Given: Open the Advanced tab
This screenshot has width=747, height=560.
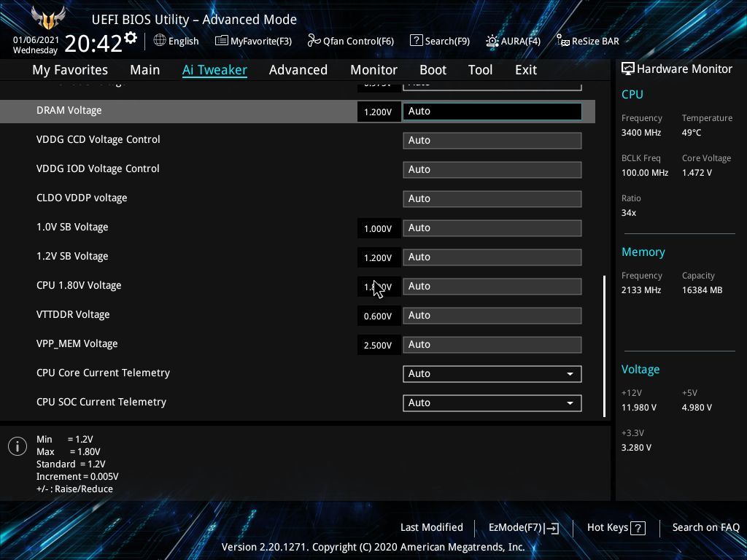Looking at the screenshot, I should pos(298,70).
